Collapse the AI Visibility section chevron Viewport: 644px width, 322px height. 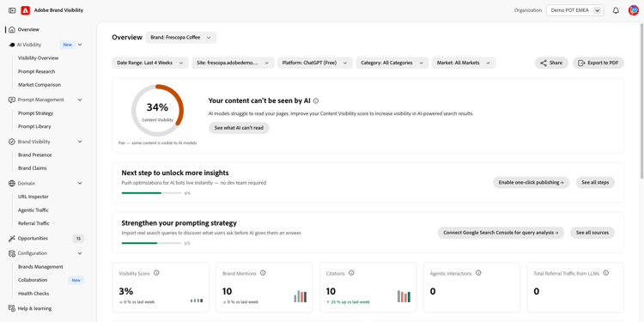[x=80, y=45]
